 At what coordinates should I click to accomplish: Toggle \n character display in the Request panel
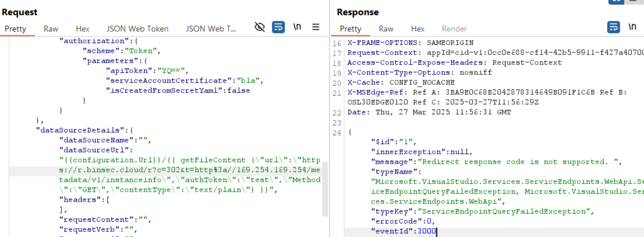(x=297, y=27)
